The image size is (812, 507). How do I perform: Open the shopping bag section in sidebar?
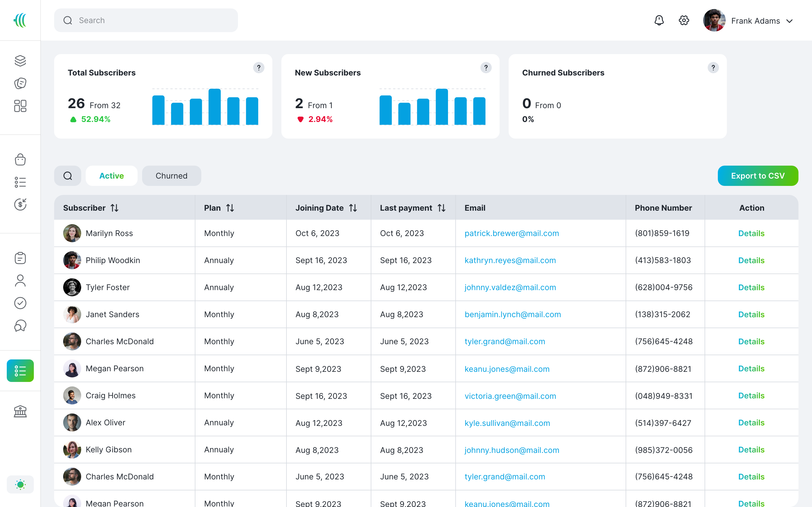click(x=20, y=160)
